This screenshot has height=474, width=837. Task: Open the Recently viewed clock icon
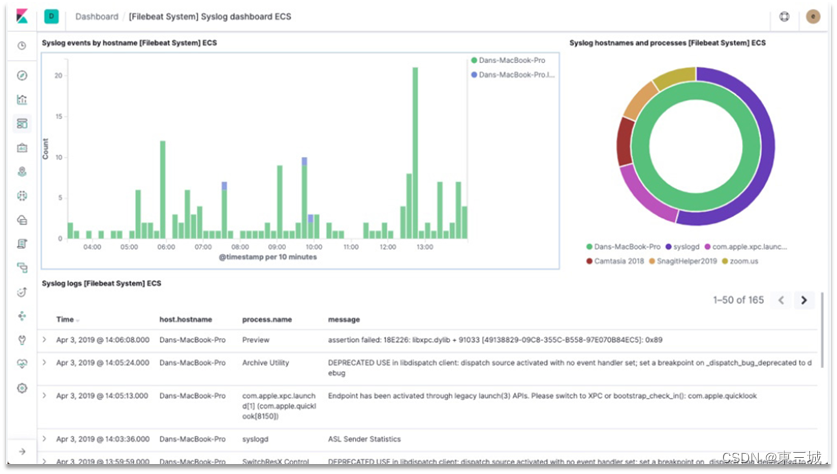[22, 46]
